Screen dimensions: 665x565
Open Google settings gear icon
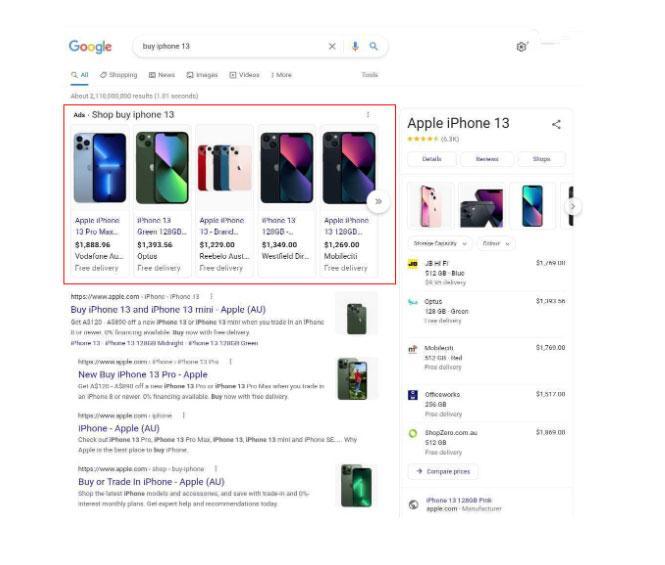point(521,47)
